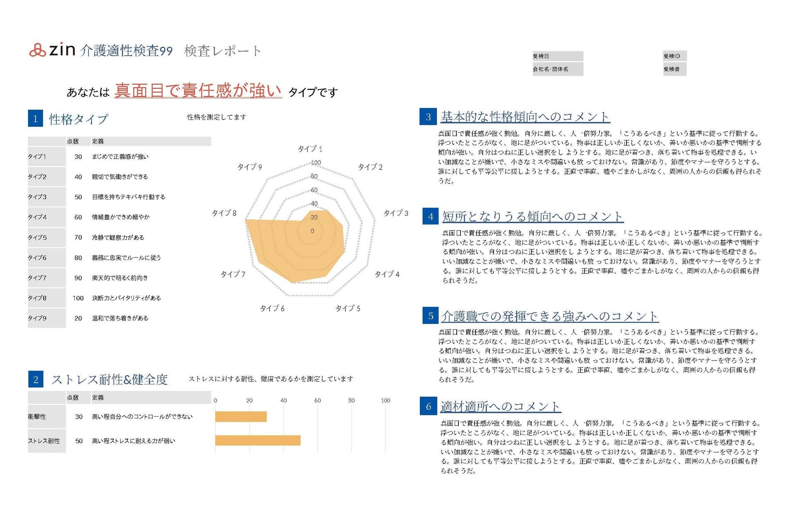Select the 受検ID field
This screenshot has height=532, width=798.
tap(674, 56)
